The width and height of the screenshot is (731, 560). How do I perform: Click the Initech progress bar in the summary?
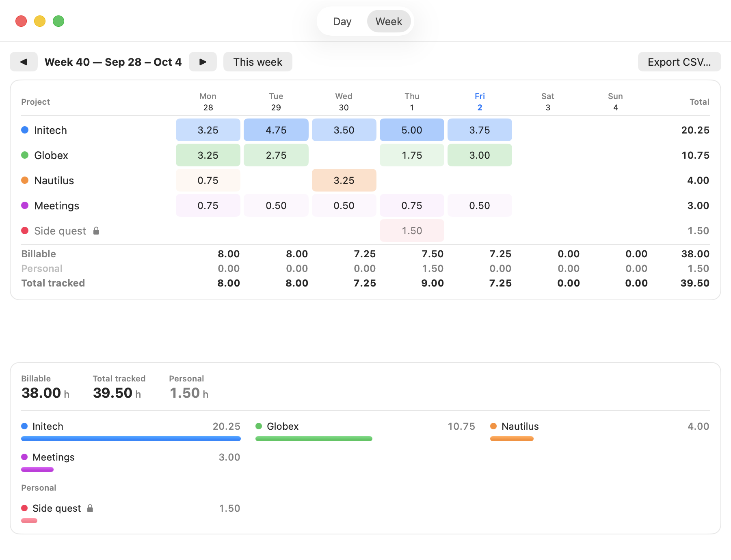131,439
